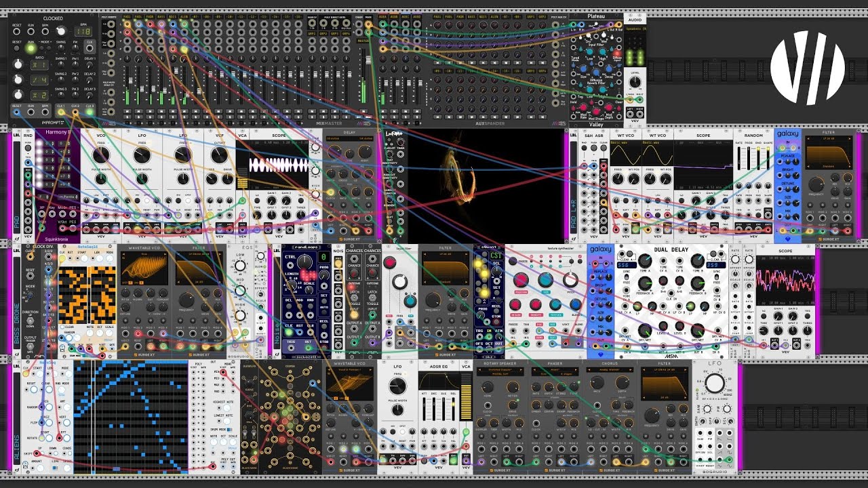Click the large white knob on liquid filter
The image size is (868, 488).
(401, 282)
